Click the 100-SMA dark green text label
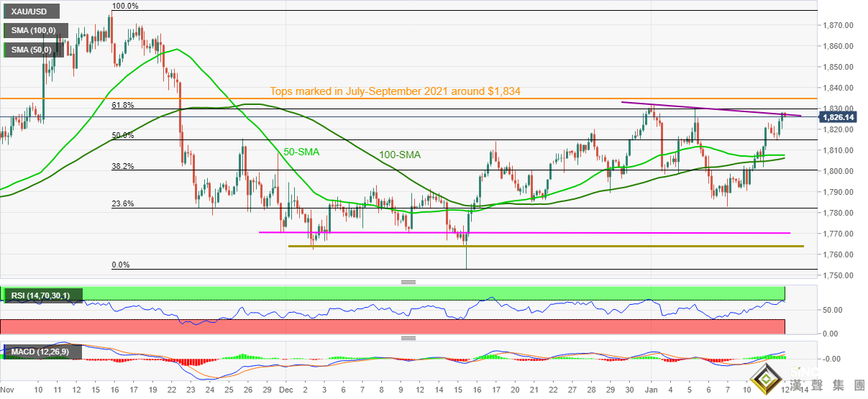 point(400,155)
